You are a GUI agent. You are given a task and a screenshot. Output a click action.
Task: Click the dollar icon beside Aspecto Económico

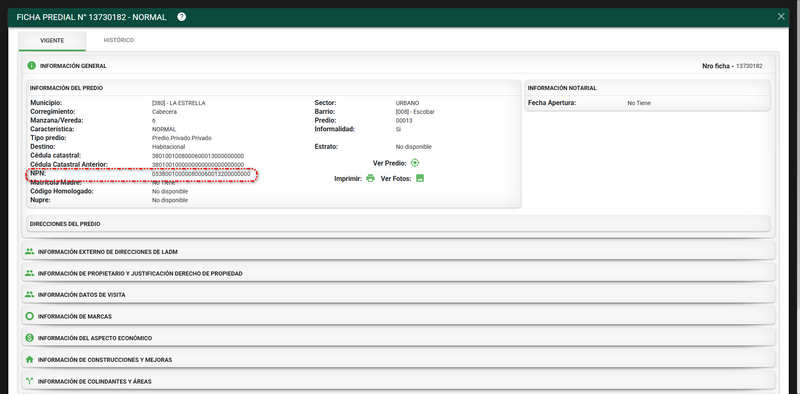(29, 338)
